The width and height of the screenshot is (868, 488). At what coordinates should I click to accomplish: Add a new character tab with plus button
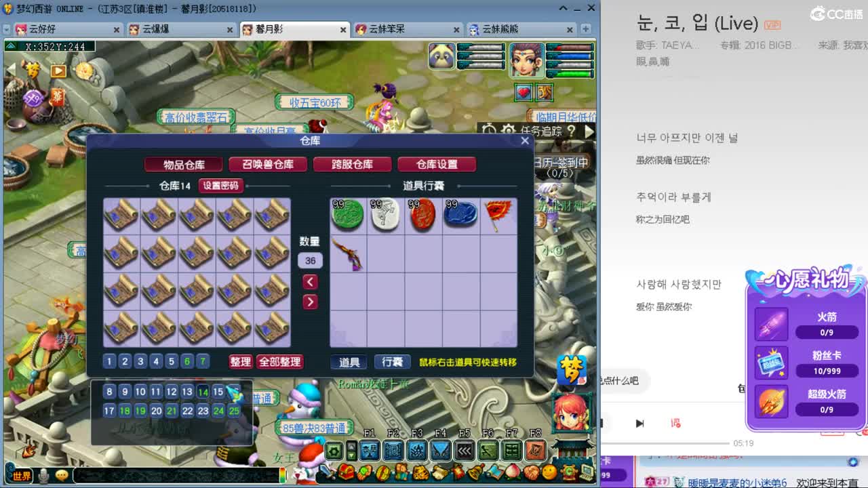586,29
